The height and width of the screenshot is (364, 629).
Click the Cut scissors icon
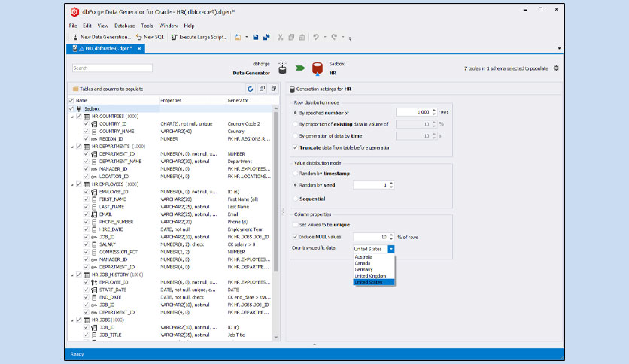tap(281, 37)
